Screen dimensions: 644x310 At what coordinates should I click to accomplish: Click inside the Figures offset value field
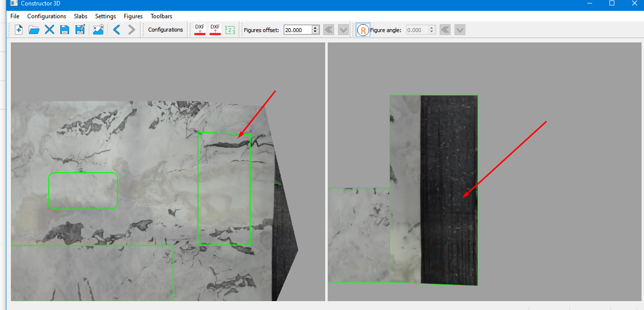[x=298, y=30]
